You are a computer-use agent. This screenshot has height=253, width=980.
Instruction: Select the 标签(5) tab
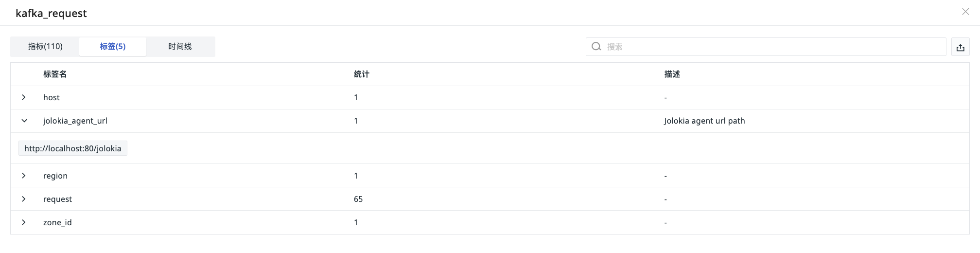113,47
